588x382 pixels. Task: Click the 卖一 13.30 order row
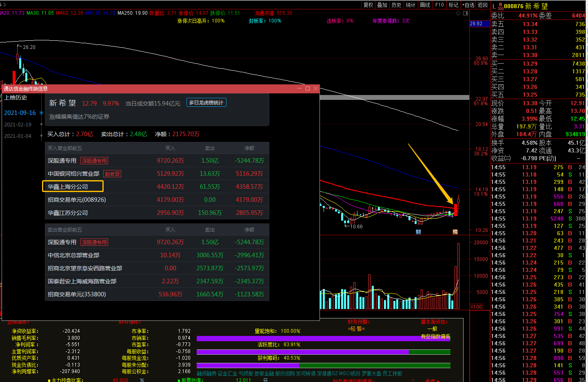point(538,55)
